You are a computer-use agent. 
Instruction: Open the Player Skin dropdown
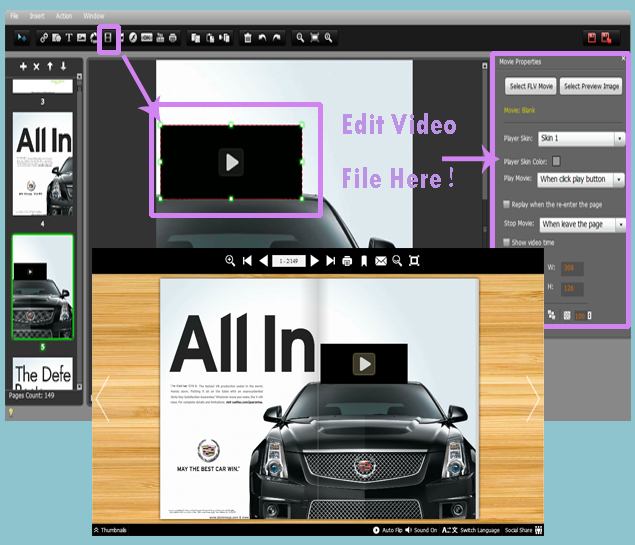coord(581,138)
